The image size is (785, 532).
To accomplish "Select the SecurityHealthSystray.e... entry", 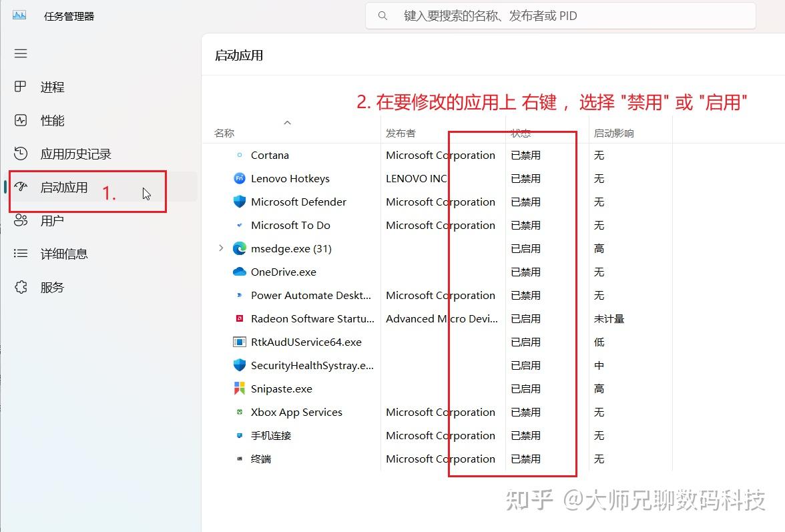I will [x=312, y=365].
